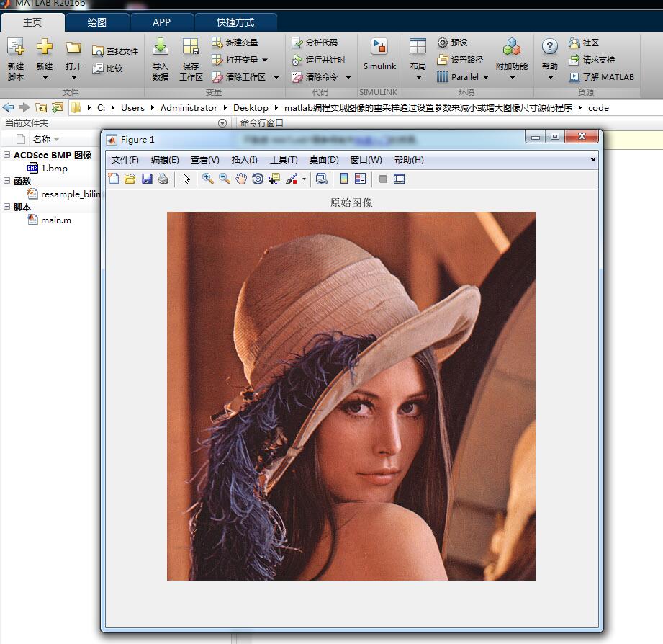The height and width of the screenshot is (644, 663).
Task: Click Find Files (查找文件) in ribbon
Action: pyautogui.click(x=115, y=51)
